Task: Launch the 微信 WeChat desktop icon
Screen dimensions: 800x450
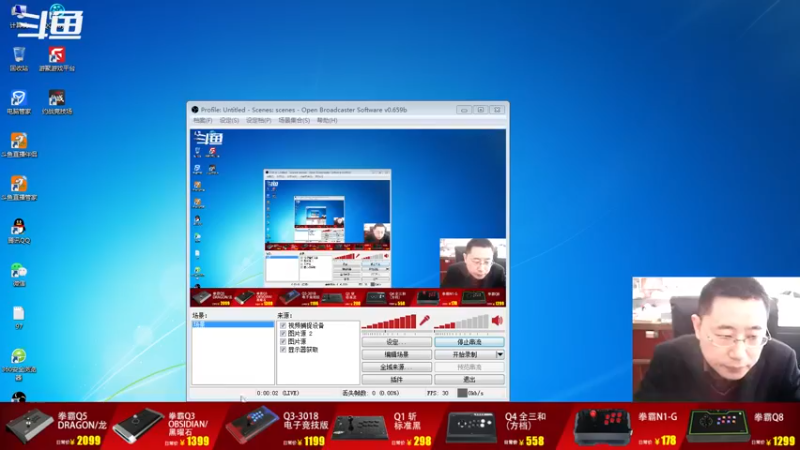Action: 19,274
